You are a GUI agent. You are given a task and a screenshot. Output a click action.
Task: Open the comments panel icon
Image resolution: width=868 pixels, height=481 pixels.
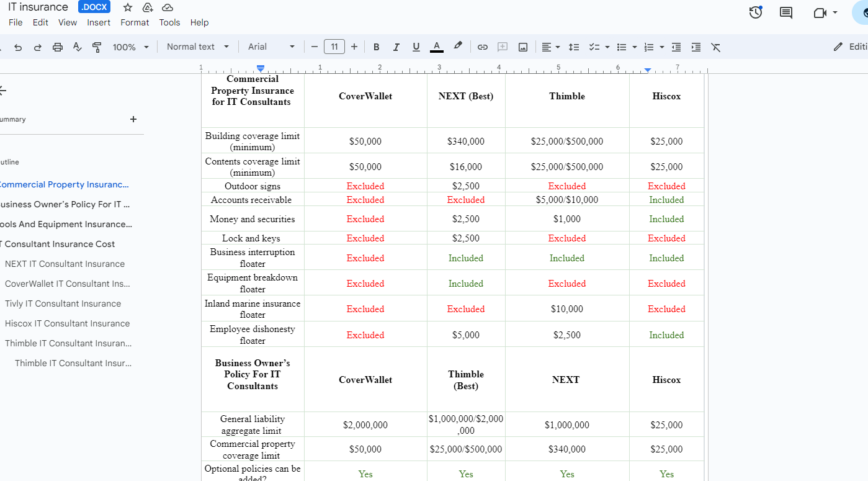[x=786, y=12]
